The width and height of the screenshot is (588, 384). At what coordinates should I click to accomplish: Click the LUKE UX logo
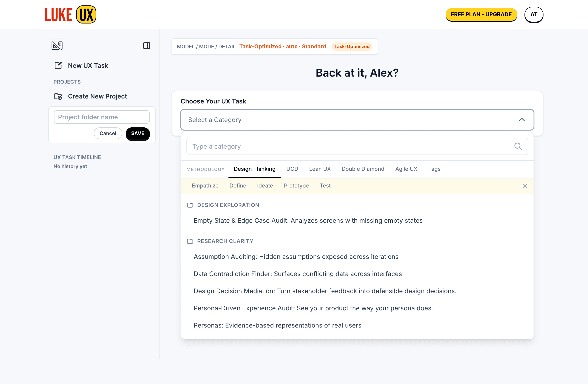(71, 14)
